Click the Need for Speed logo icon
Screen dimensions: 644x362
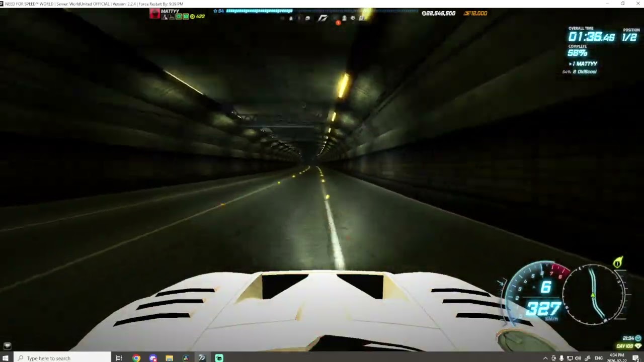[323, 18]
